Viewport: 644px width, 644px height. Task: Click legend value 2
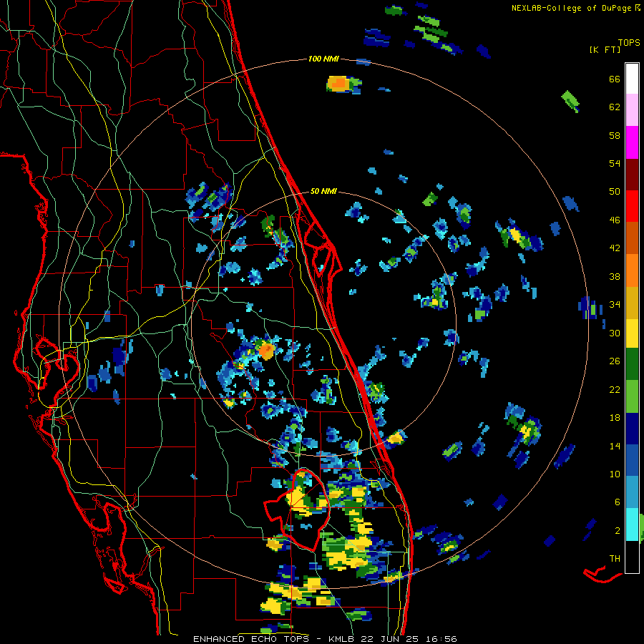(618, 531)
